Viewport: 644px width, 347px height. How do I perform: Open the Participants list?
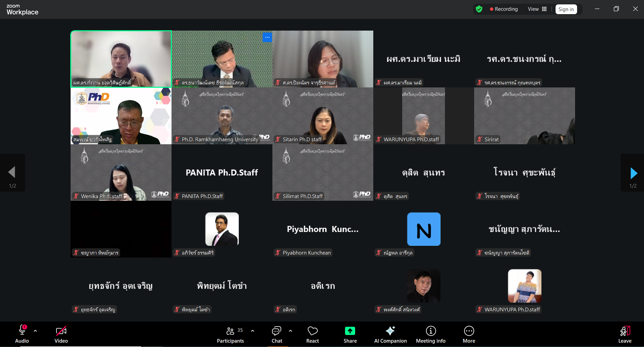tap(230, 334)
